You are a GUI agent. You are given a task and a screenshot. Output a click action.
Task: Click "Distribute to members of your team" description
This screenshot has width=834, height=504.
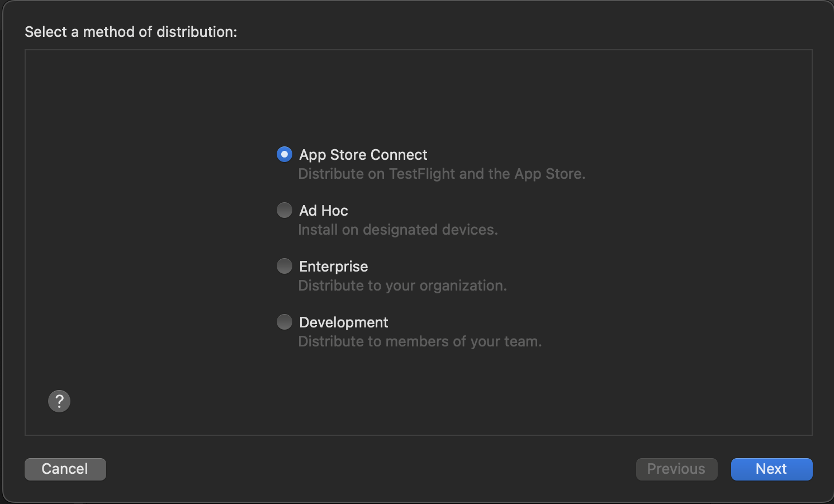point(420,341)
